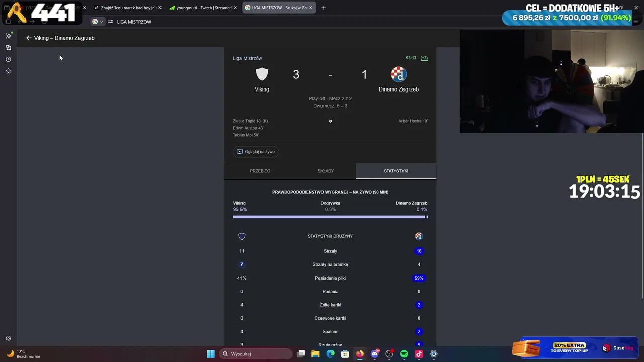Click the Dinamo Zagrzeb club crest
This screenshot has height=362, width=644.
398,74
